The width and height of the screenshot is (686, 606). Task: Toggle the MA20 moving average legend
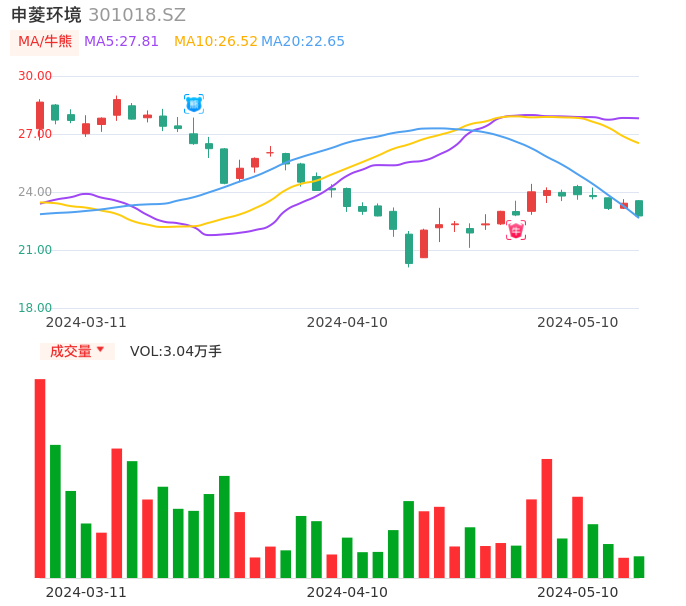303,42
